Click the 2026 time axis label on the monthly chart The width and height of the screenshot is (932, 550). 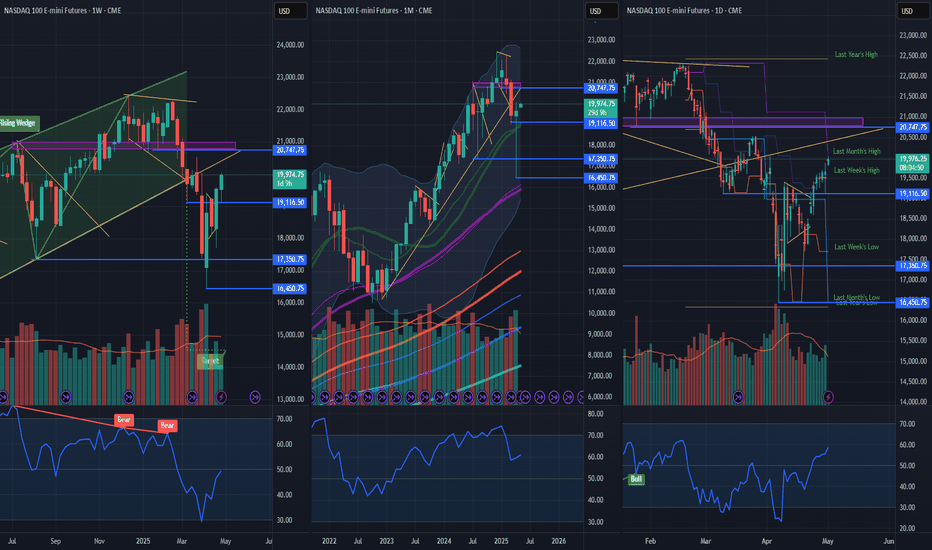tap(559, 541)
